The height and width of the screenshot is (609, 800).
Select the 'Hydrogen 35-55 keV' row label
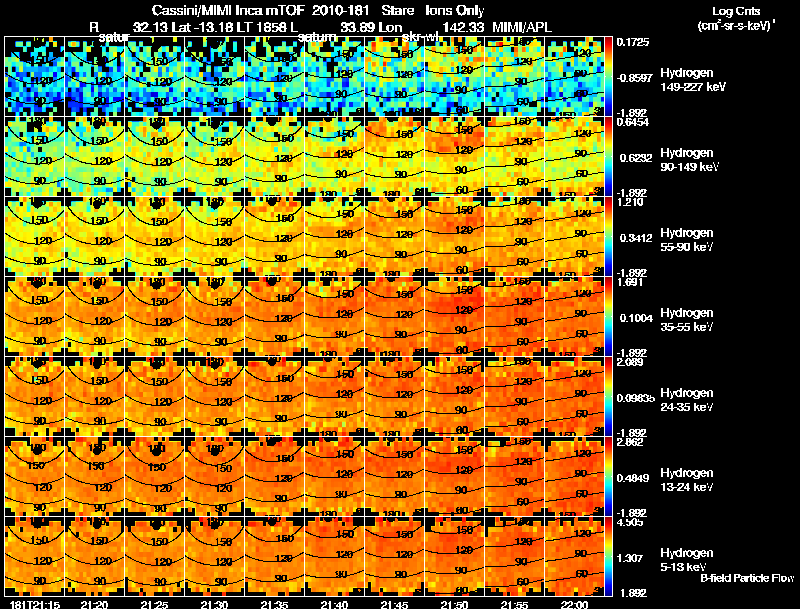click(686, 320)
